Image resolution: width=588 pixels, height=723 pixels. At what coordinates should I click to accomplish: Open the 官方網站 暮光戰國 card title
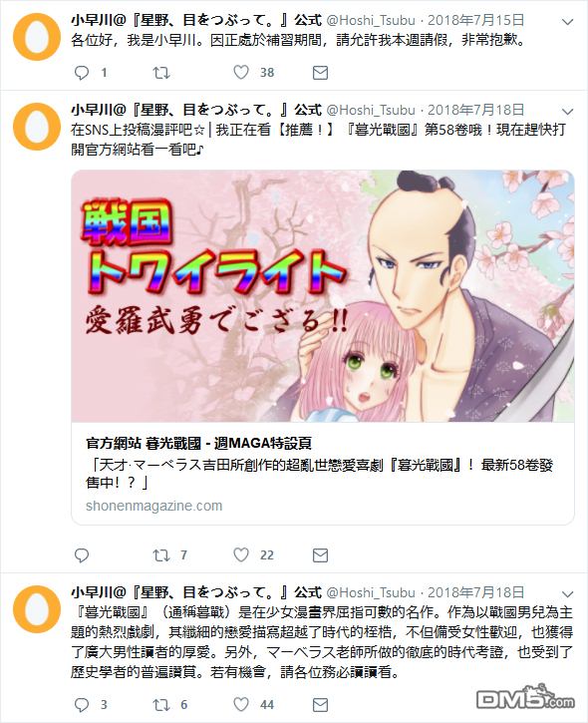point(198,443)
